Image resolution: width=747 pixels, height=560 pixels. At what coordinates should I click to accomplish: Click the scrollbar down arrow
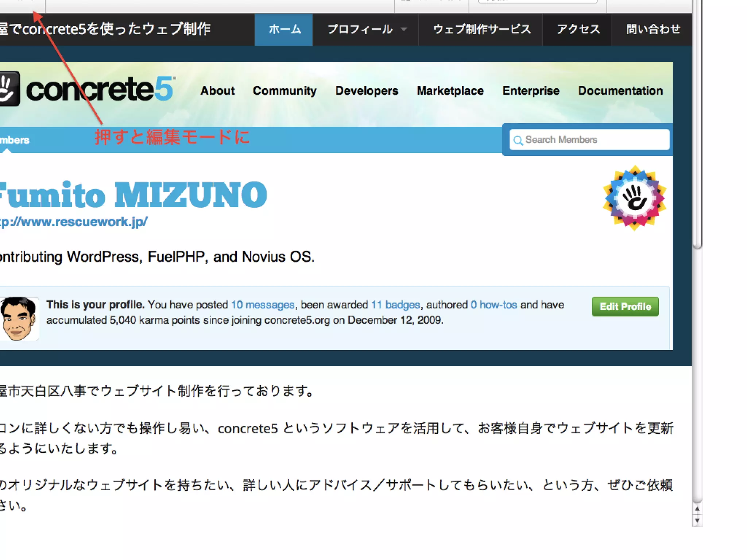point(697,521)
